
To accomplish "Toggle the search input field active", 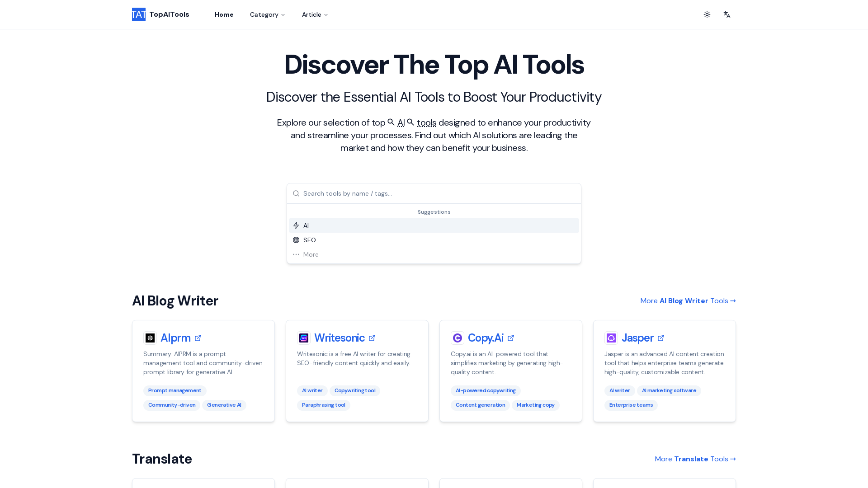I will (434, 193).
